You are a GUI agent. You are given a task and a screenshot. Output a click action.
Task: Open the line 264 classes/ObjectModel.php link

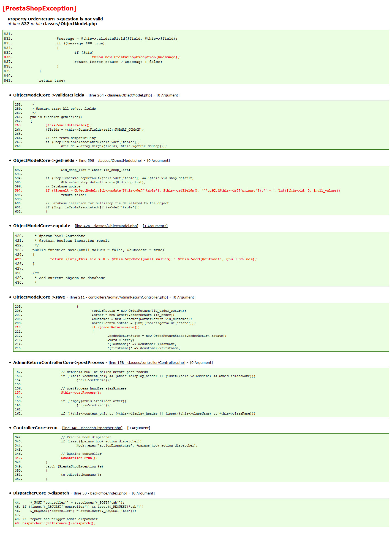(x=120, y=95)
